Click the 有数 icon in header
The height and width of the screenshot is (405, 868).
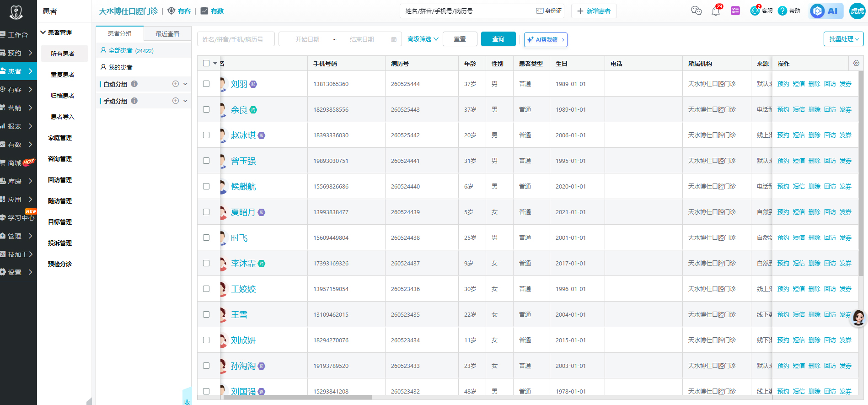click(x=204, y=11)
